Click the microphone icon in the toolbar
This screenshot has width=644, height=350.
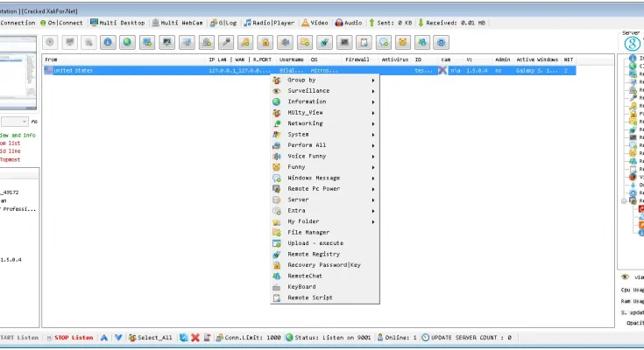tap(225, 41)
